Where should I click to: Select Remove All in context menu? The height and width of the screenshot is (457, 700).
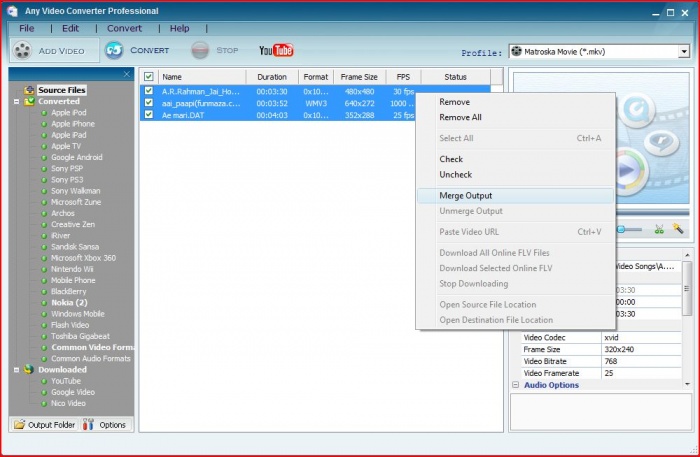point(461,117)
